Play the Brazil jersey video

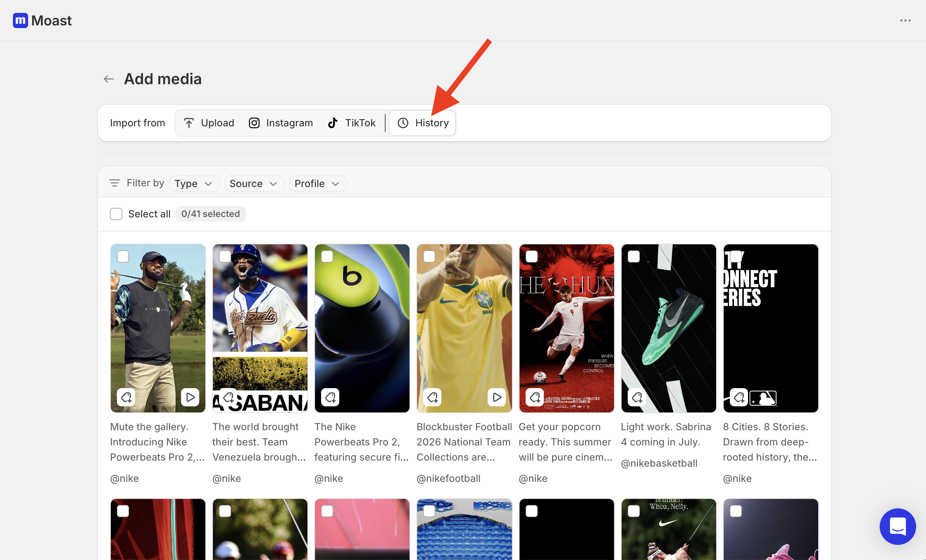(x=496, y=397)
